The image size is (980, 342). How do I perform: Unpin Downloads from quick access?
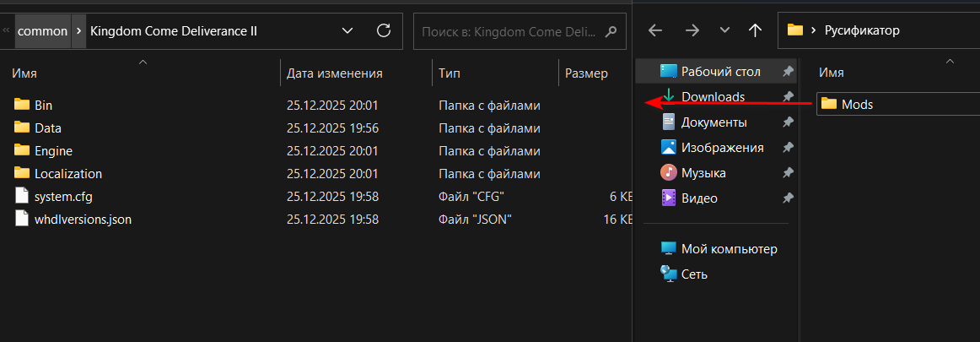(x=788, y=97)
